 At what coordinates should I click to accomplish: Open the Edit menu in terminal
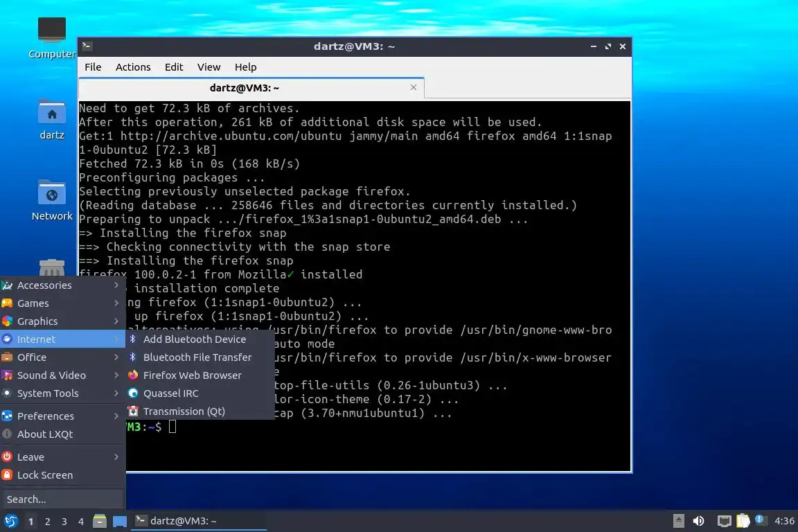pos(174,67)
